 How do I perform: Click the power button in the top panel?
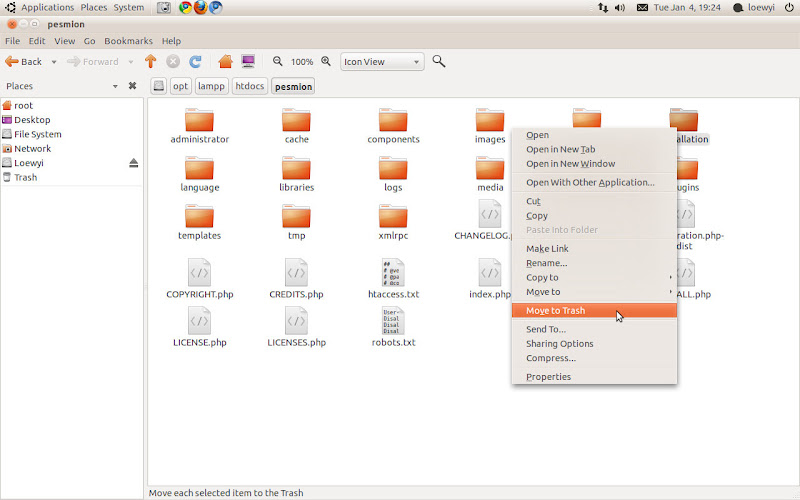[789, 8]
